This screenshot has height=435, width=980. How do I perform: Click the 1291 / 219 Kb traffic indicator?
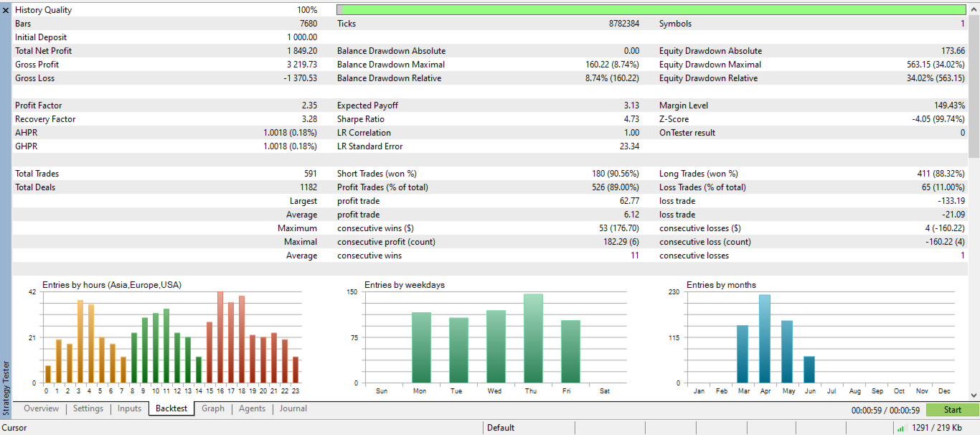[x=936, y=428]
